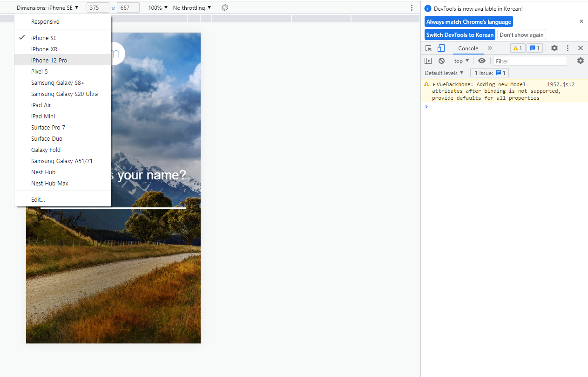This screenshot has height=377, width=588.
Task: Click the warning triangle icon in console message
Action: (426, 84)
